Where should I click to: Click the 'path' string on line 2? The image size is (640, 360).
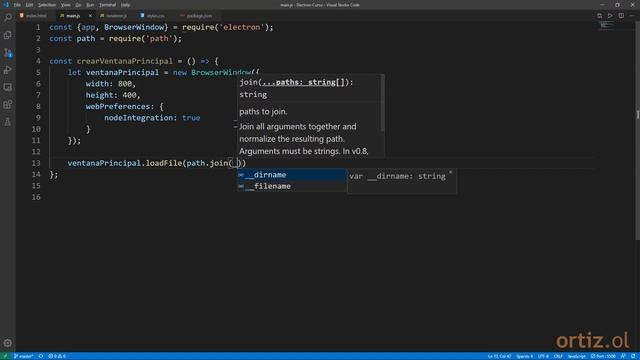[159, 39]
